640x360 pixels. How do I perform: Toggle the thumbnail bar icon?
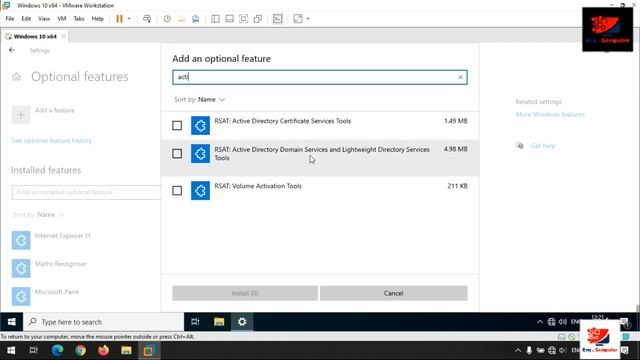tap(229, 19)
